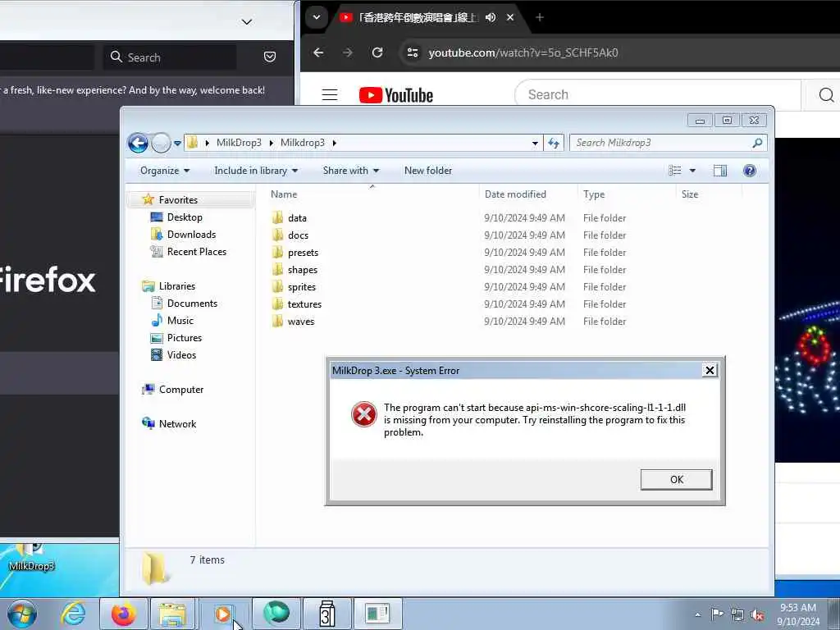Image resolution: width=840 pixels, height=630 pixels.
Task: Open Libraries in the navigation pane
Action: pos(177,286)
